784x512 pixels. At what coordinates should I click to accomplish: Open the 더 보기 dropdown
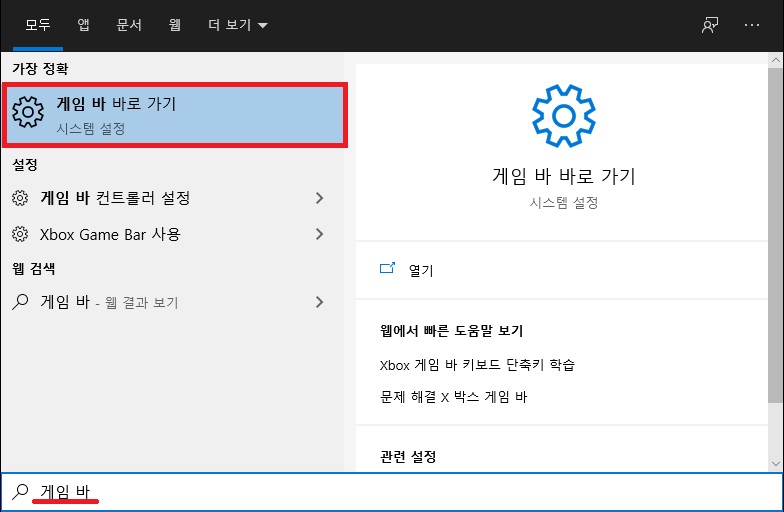click(238, 24)
